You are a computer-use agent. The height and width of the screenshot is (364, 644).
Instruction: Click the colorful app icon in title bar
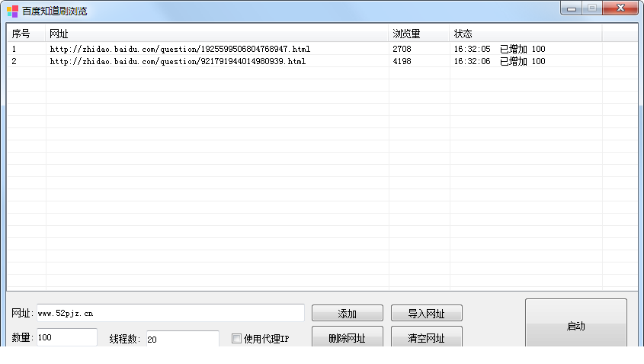(12, 11)
